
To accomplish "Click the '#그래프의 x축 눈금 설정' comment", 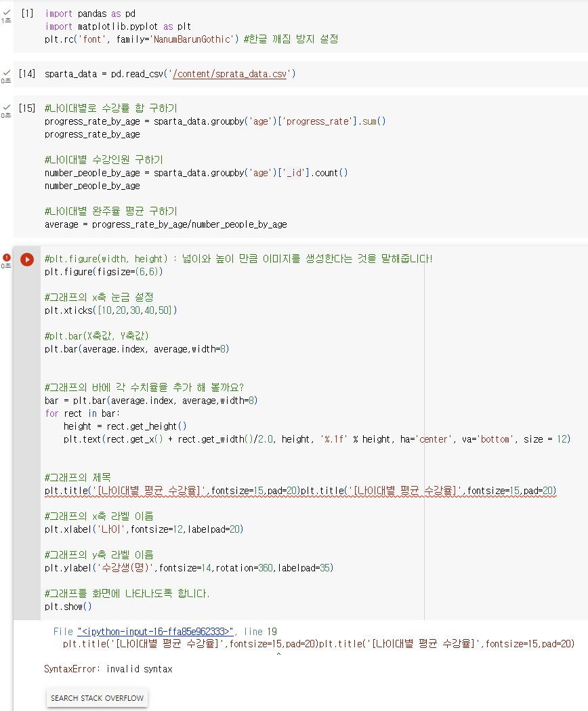I will click(100, 298).
